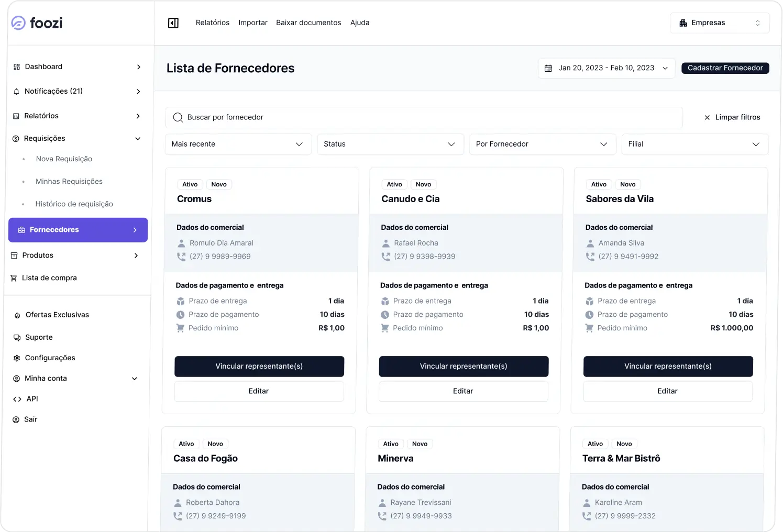Open the Mais recente sort dropdown
783x532 pixels.
[x=238, y=144]
